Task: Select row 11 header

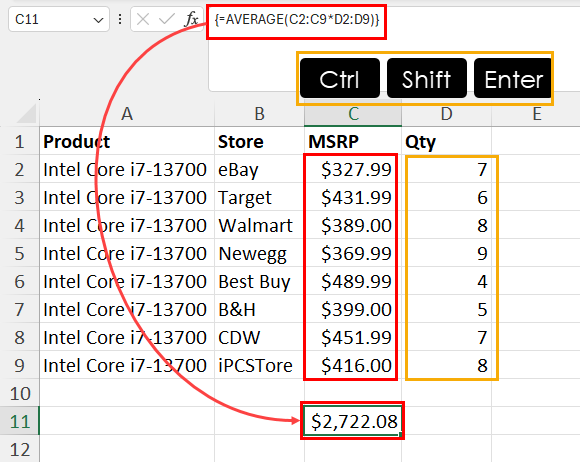Action: point(20,422)
